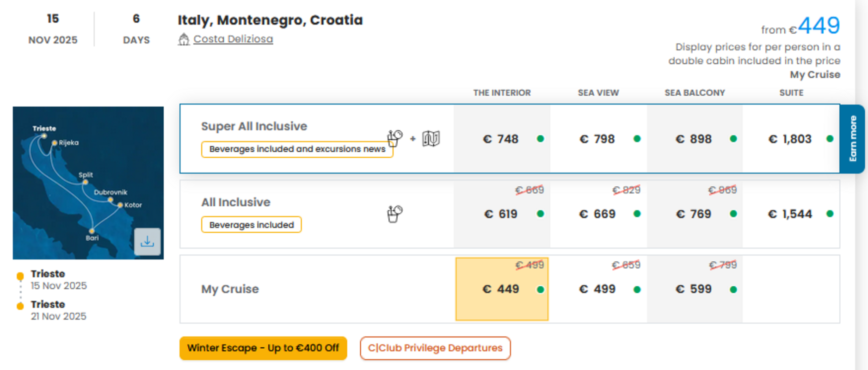This screenshot has height=370, width=868.
Task: Select My Cruise Sea View € 499
Action: point(598,289)
